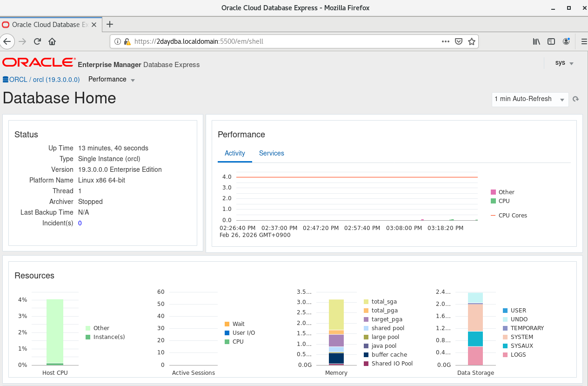Open the Firefox account icon
The width and height of the screenshot is (588, 386).
point(566,41)
